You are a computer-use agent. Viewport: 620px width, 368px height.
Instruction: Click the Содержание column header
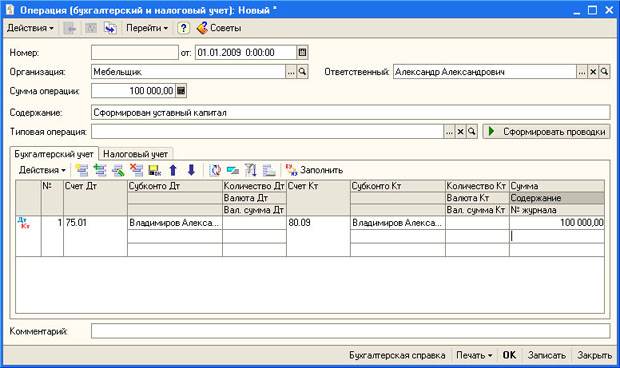[x=557, y=198]
